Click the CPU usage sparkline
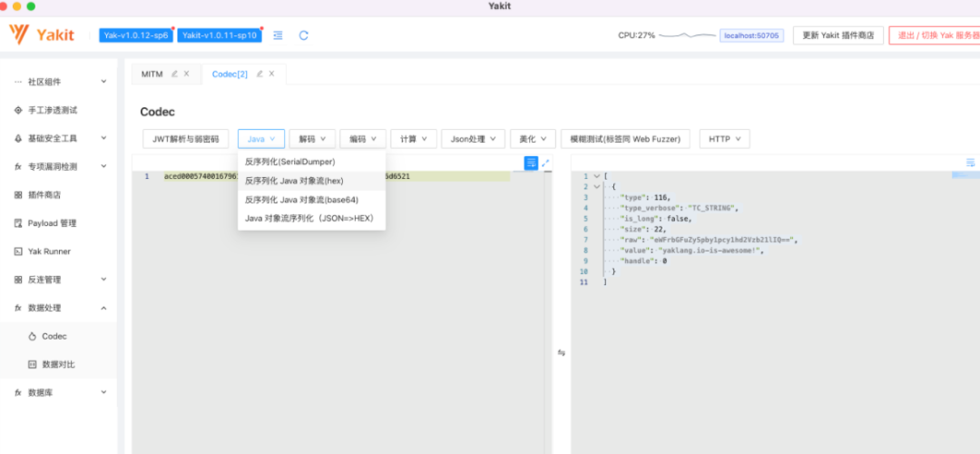The height and width of the screenshot is (454, 980). coord(686,35)
